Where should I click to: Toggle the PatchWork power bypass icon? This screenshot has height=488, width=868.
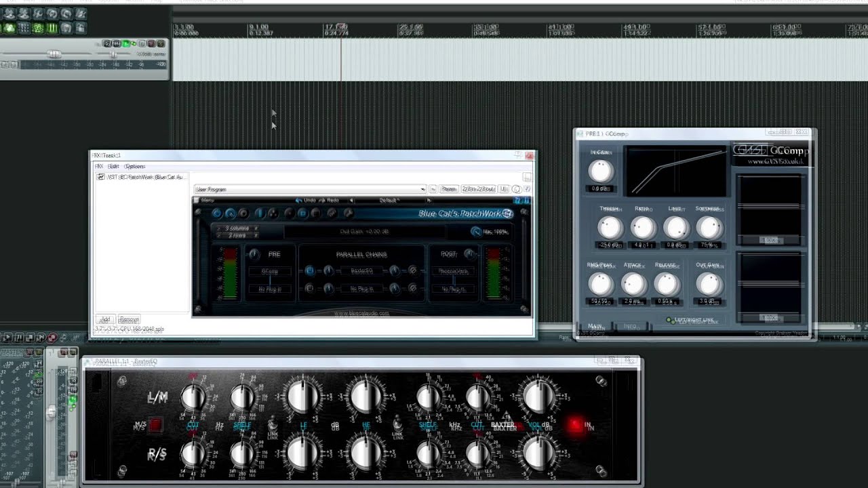tap(217, 213)
